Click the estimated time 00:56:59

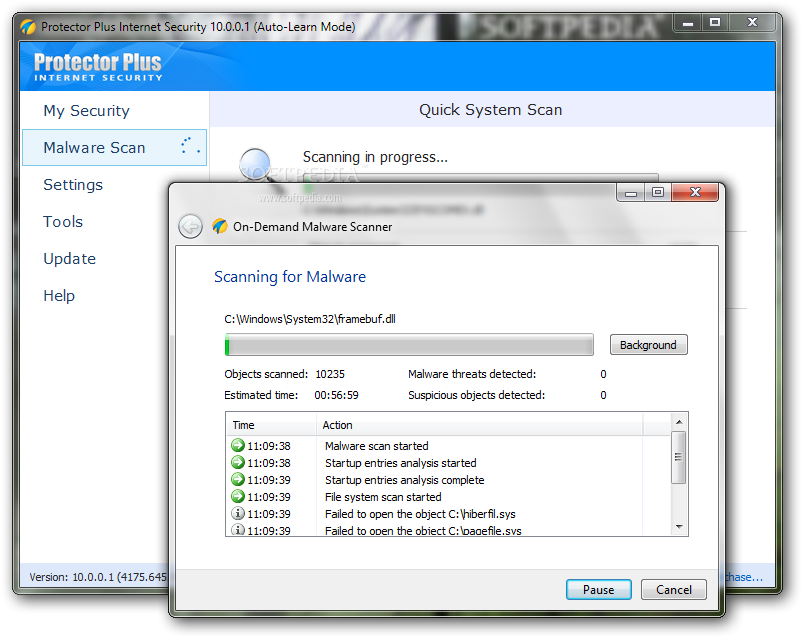336,395
